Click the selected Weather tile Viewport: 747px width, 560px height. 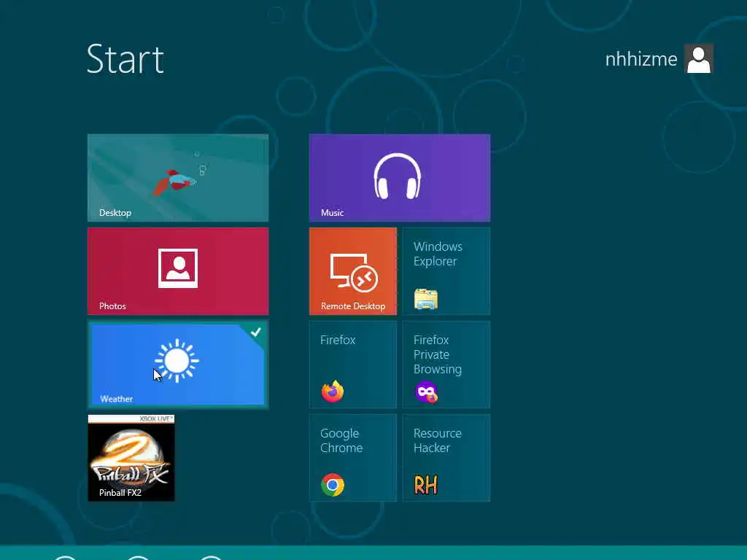coord(178,365)
